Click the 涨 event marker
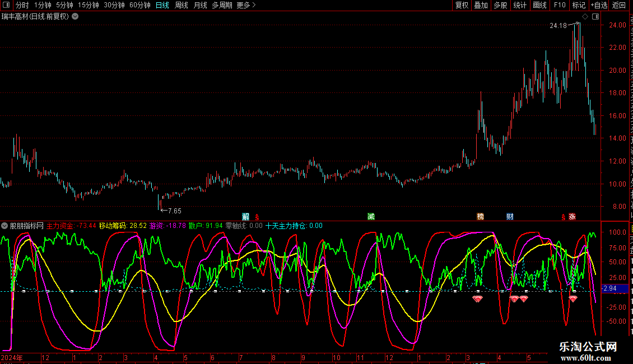Image resolution: width=633 pixels, height=364 pixels. point(572,217)
